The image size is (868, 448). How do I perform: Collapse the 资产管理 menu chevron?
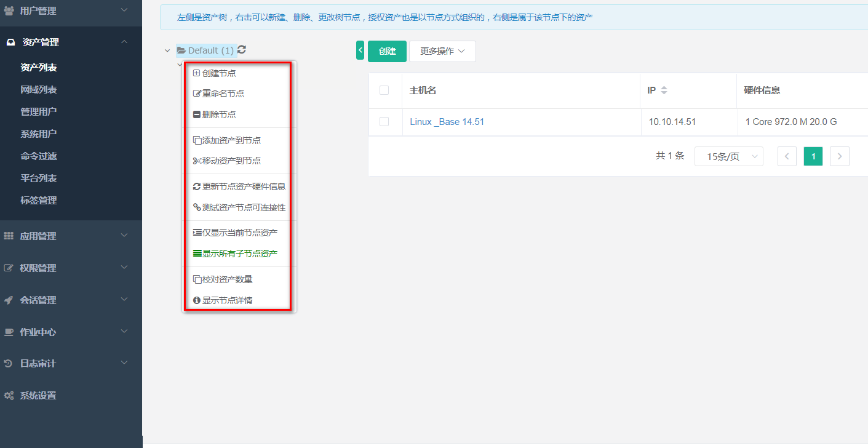point(124,42)
